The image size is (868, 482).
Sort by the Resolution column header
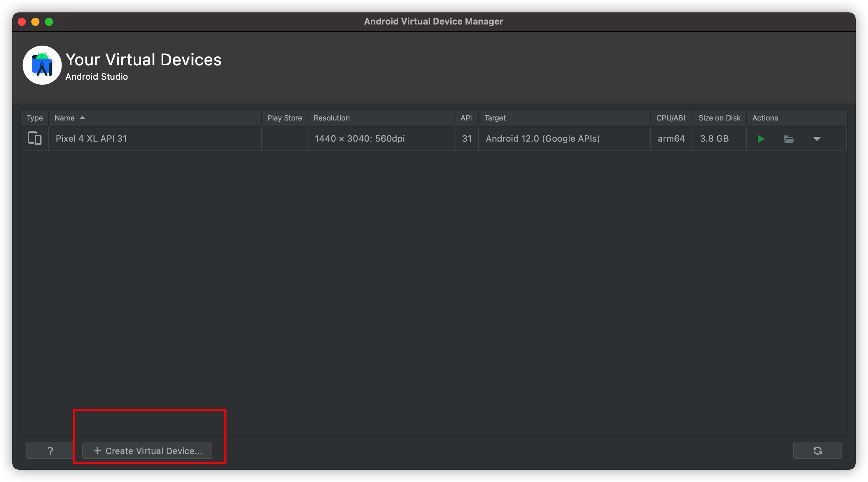coord(381,118)
